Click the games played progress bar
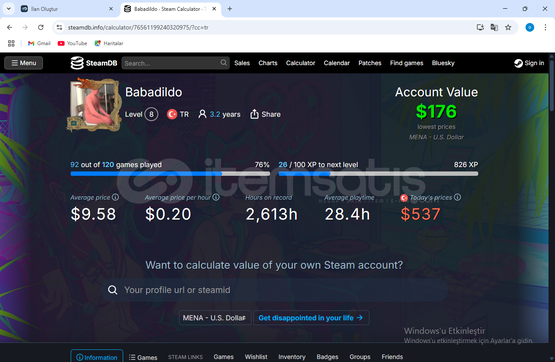 click(170, 174)
